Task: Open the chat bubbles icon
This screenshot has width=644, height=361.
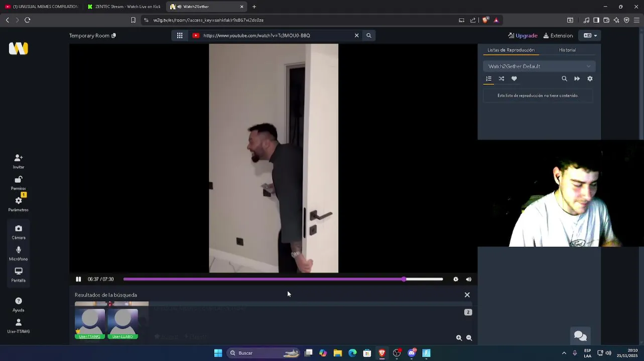Action: pyautogui.click(x=580, y=336)
